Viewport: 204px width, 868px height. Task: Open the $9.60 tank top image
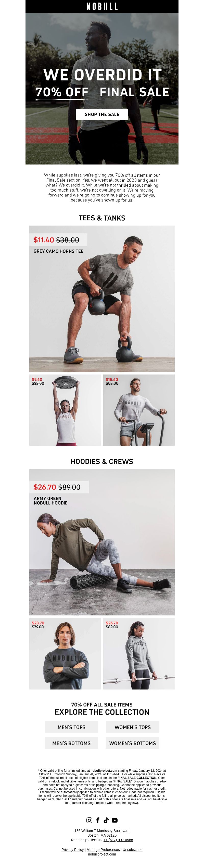coord(65,410)
